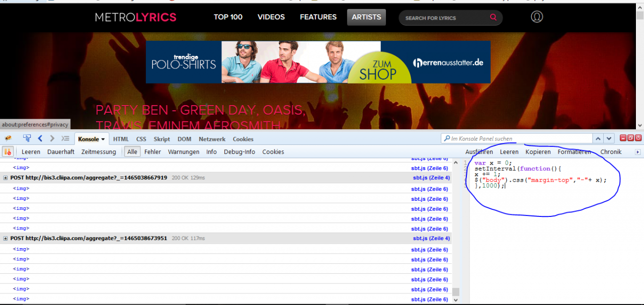Click the Kopieren button

click(538, 151)
